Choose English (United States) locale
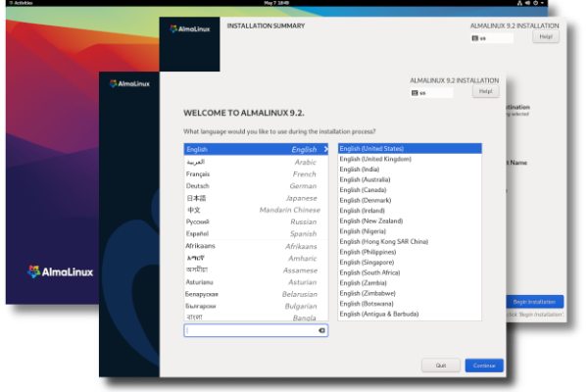588x392 pixels. point(410,149)
